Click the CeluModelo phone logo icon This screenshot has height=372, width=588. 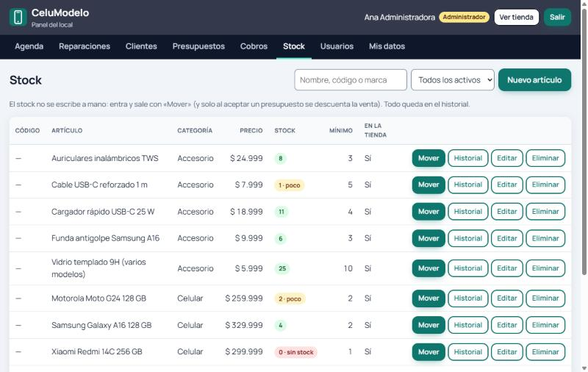pos(18,17)
